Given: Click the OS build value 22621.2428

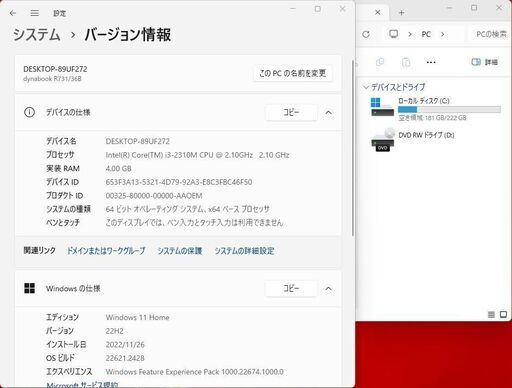Looking at the screenshot, I should pyautogui.click(x=125, y=358).
